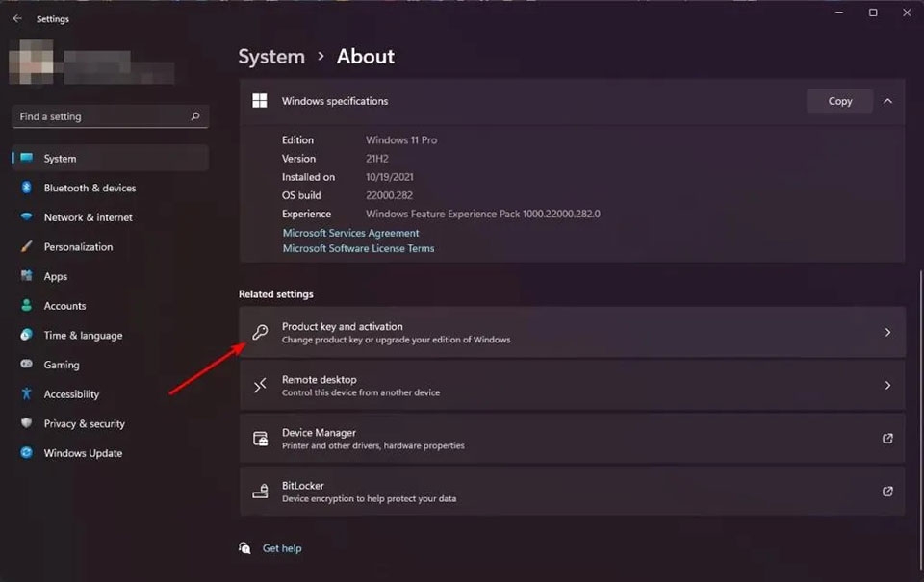The height and width of the screenshot is (582, 924).
Task: Maximize the Settings window
Action: 873,13
